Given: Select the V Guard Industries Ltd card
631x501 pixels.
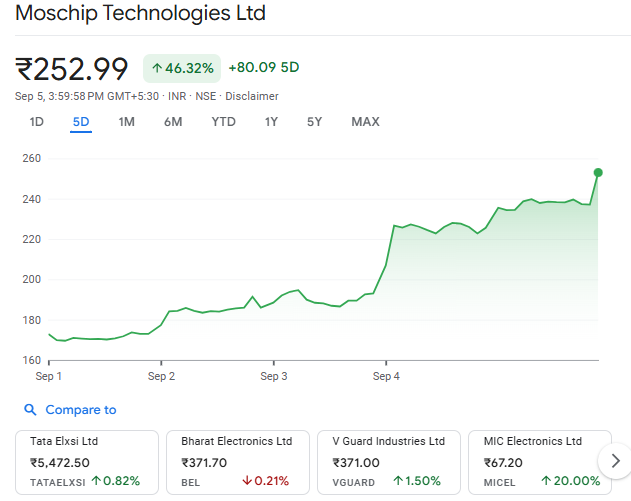Looking at the screenshot, I should click(388, 461).
